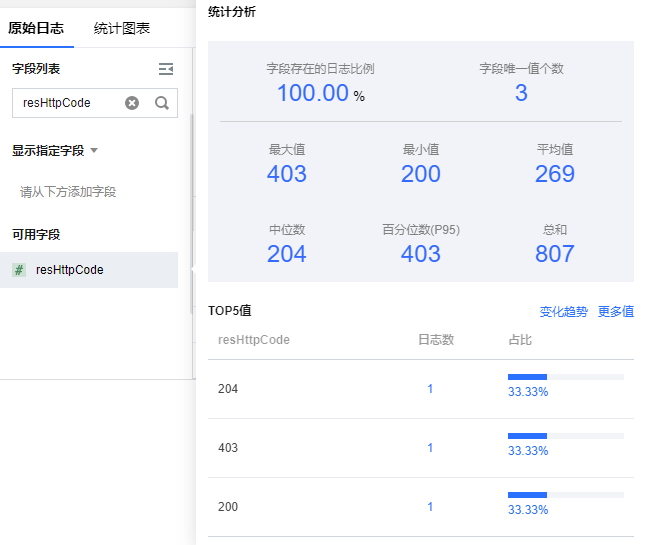646x545 pixels.
Task: Expand the 显示指定字段 dropdown arrow
Action: coord(94,151)
